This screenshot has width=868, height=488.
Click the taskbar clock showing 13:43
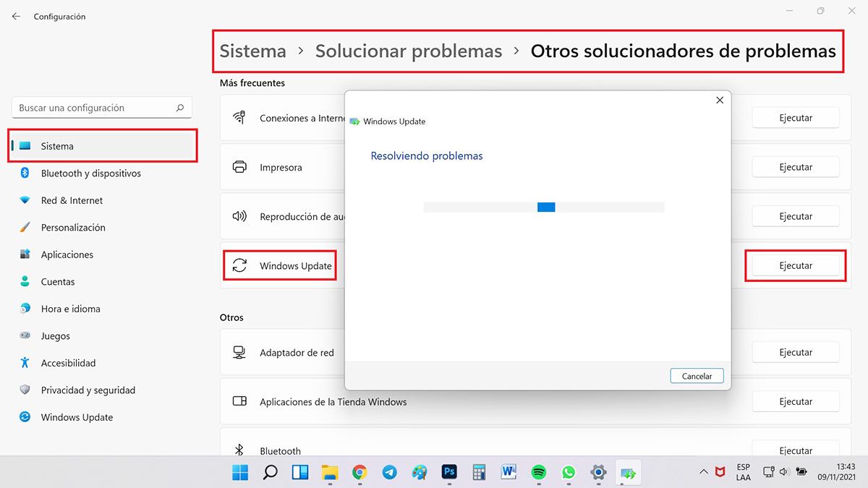(836, 472)
